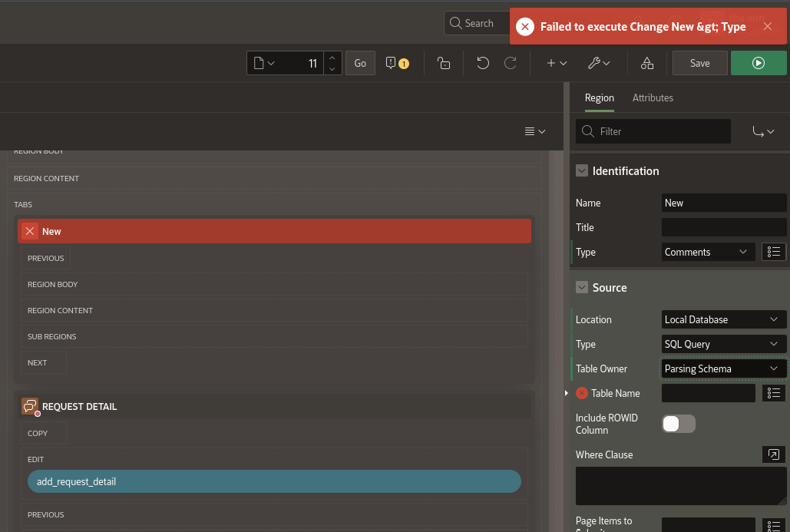
Task: Click the Save button
Action: [699, 63]
